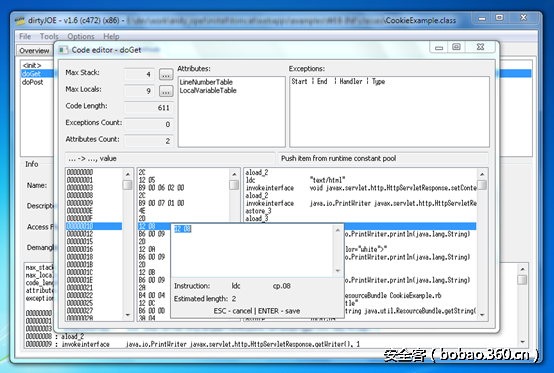Open the Tools menu
Image resolution: width=554 pixels, height=373 pixels.
[x=49, y=36]
